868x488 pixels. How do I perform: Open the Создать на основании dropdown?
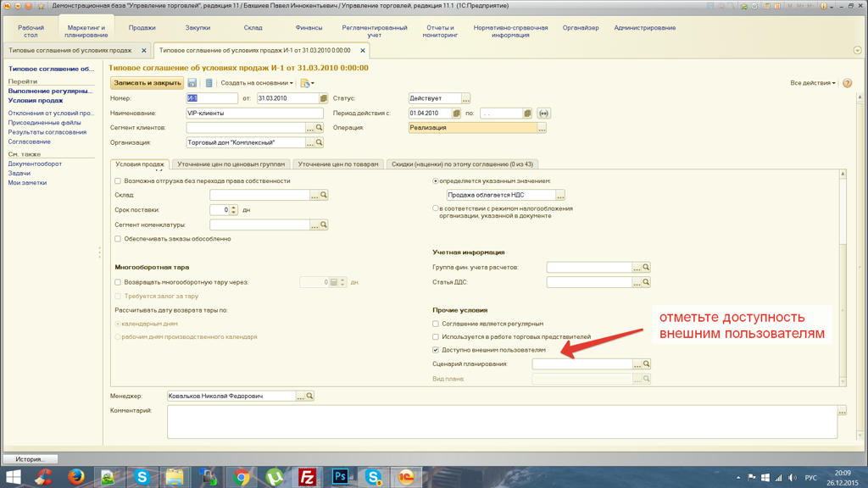pos(257,83)
